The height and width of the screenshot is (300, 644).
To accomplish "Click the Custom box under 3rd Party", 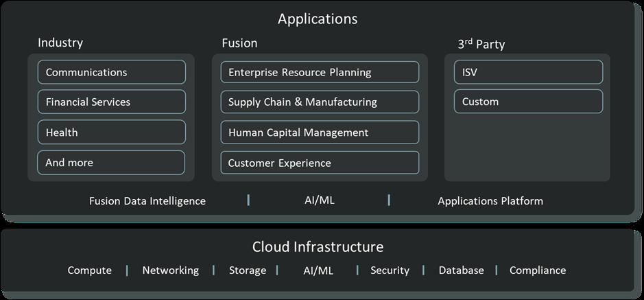I will (x=528, y=102).
